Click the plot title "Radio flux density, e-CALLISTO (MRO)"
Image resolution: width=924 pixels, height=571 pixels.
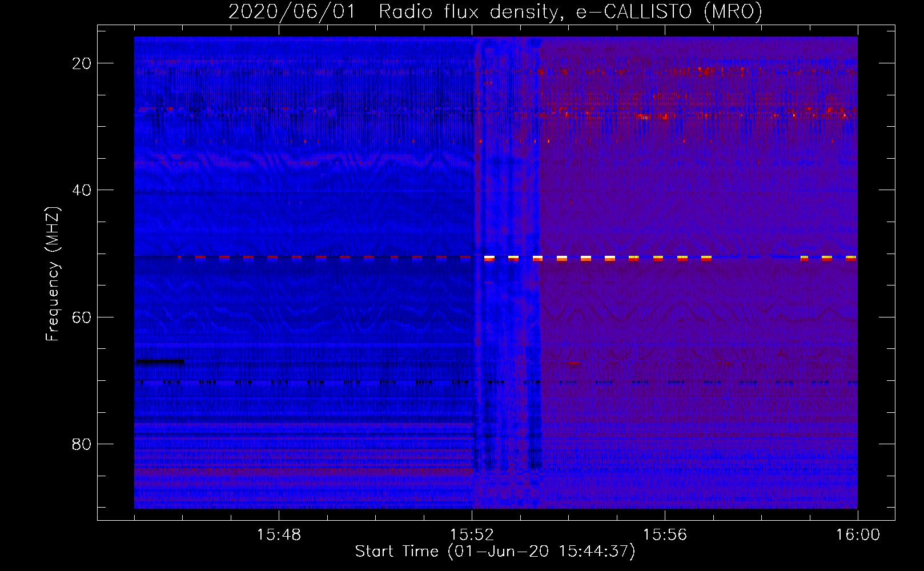tap(571, 12)
